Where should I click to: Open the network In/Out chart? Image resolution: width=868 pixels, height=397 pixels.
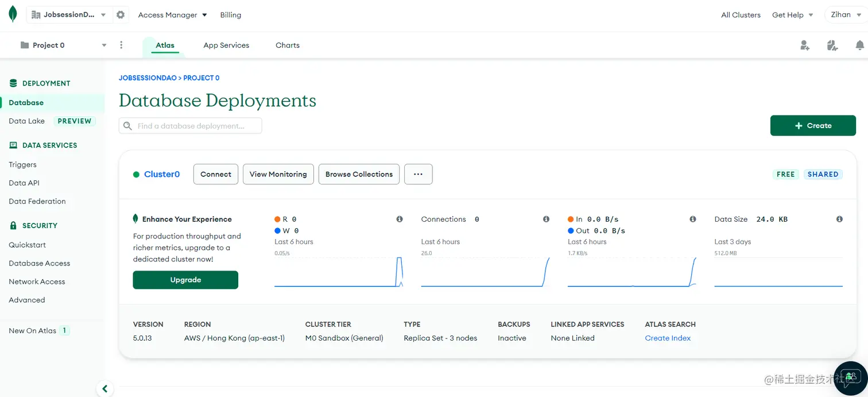(x=632, y=271)
